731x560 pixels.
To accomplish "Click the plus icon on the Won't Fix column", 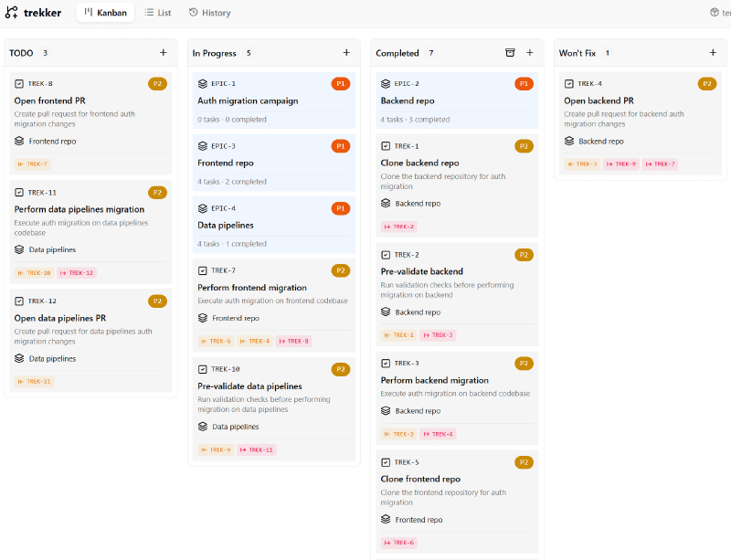I will tap(713, 53).
